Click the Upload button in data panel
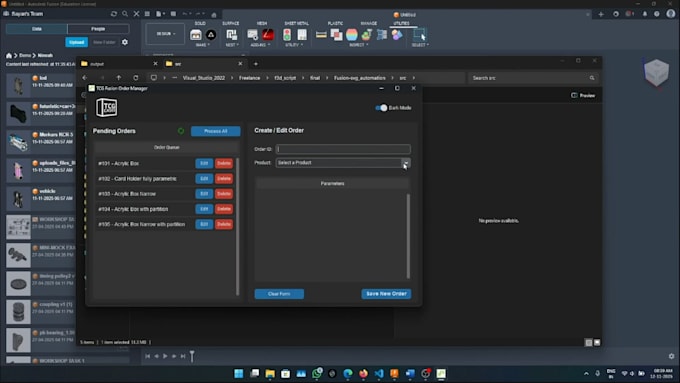 tap(77, 42)
